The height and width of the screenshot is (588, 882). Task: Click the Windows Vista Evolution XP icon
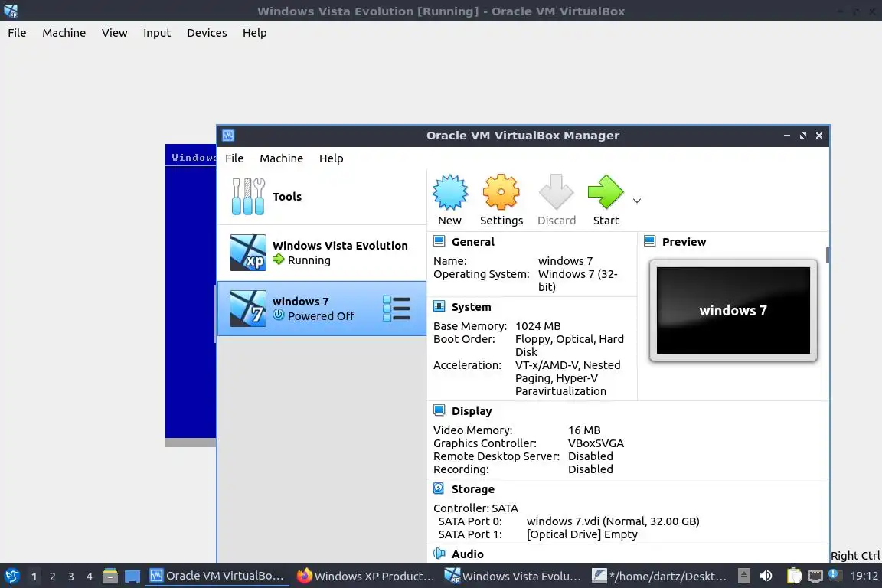pos(248,253)
